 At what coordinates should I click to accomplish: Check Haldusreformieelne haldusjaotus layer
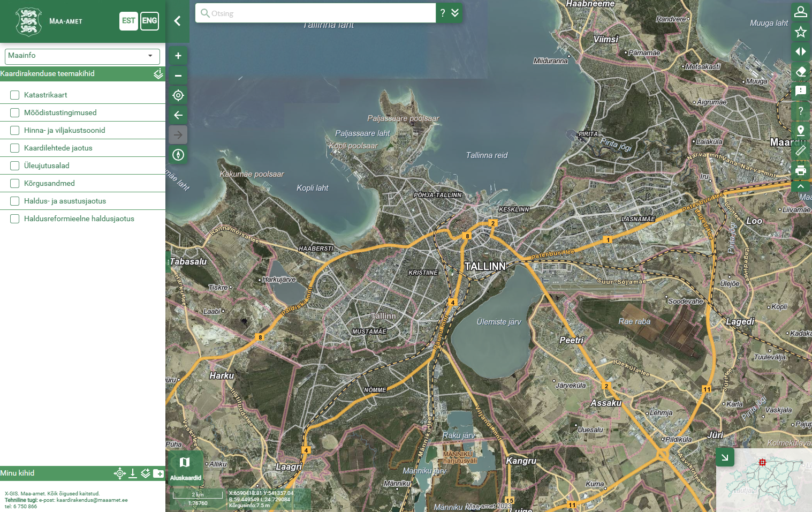point(15,219)
